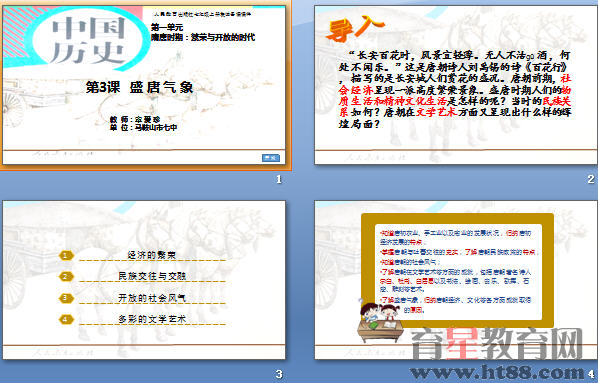Click the slide number 3 label

click(279, 374)
